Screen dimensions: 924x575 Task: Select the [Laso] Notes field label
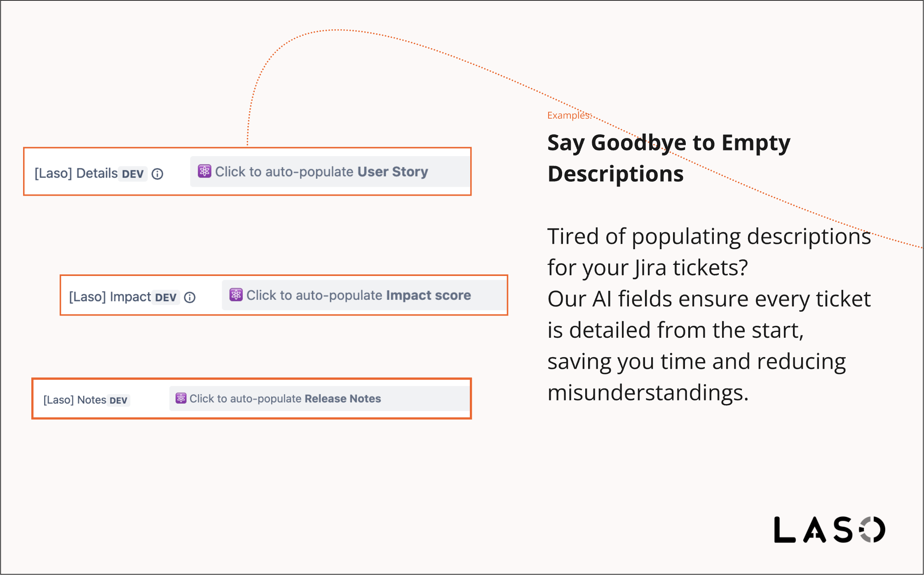click(x=75, y=400)
